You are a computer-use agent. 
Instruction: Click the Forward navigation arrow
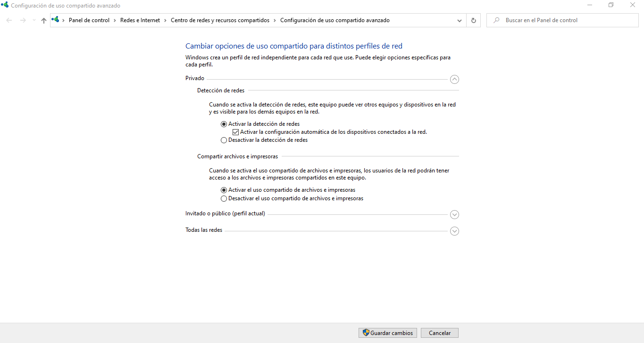[x=23, y=20]
